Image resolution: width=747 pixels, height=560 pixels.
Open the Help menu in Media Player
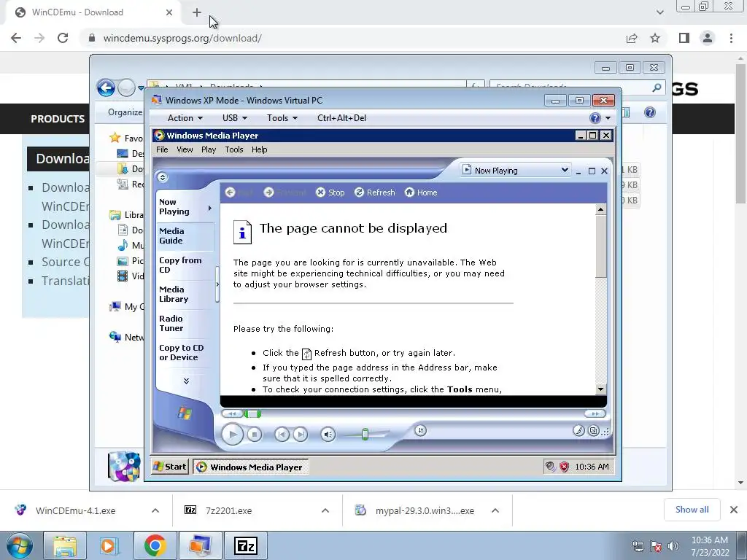(259, 149)
